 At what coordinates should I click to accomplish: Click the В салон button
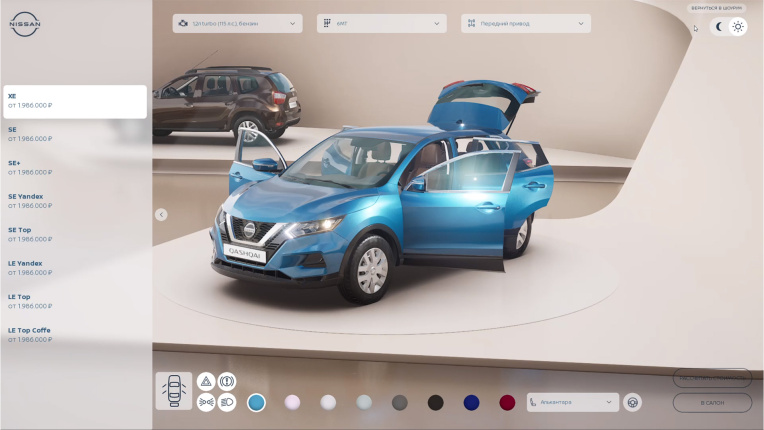[712, 403]
